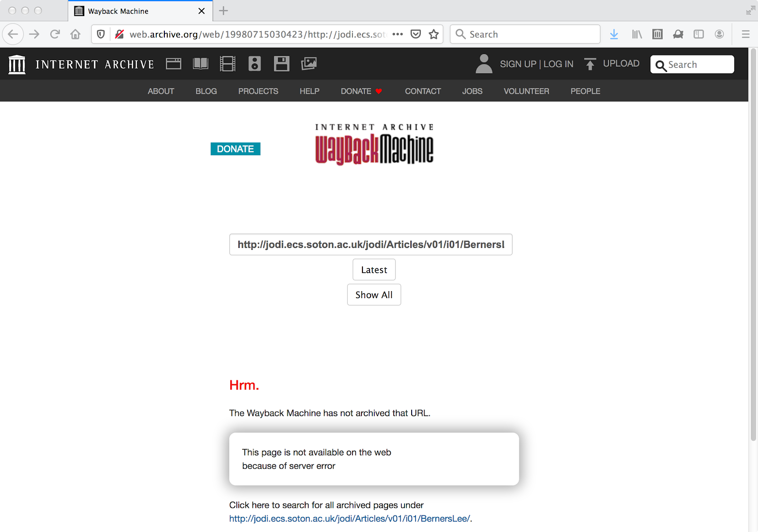Viewport: 758px width, 532px height.
Task: Open the PROJECTS menu item
Action: pos(258,91)
